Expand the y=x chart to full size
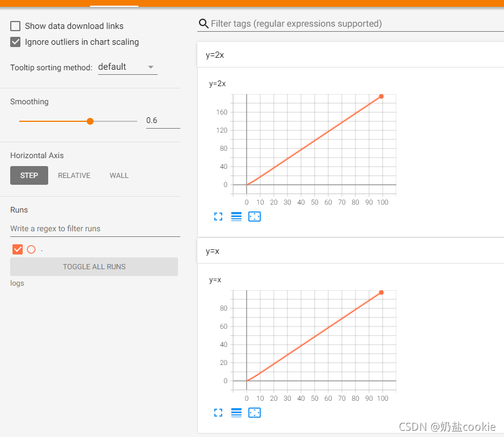504x437 pixels. [x=218, y=413]
